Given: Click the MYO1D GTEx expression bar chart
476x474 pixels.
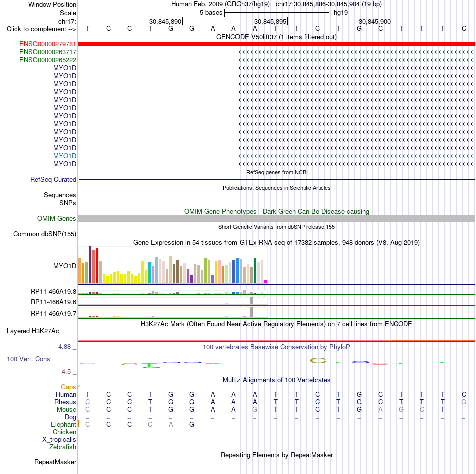Looking at the screenshot, I should pyautogui.click(x=172, y=265).
